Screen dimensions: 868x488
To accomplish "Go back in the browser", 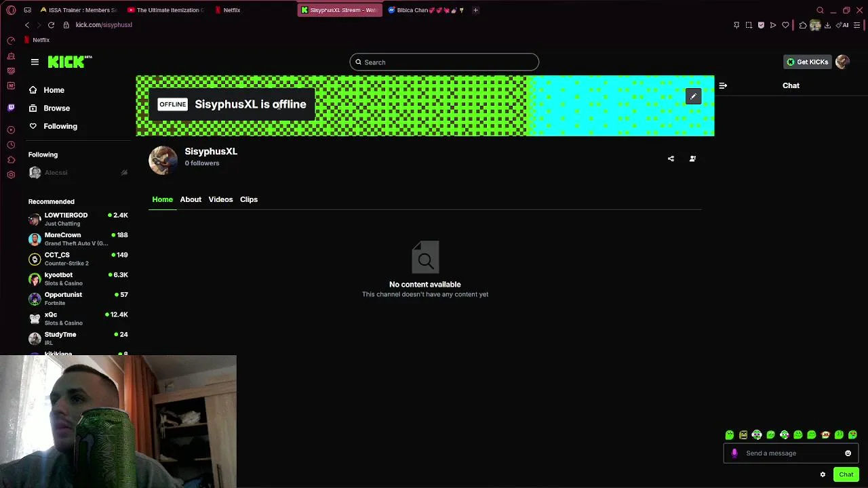I will click(x=27, y=25).
